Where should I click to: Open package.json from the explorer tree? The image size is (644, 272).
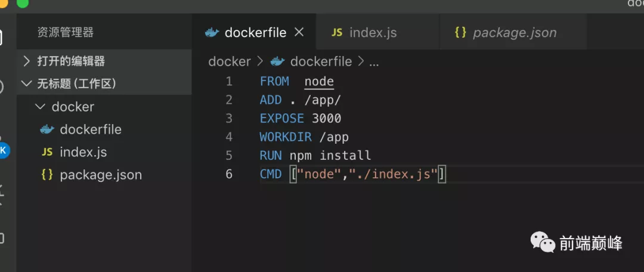click(x=101, y=175)
